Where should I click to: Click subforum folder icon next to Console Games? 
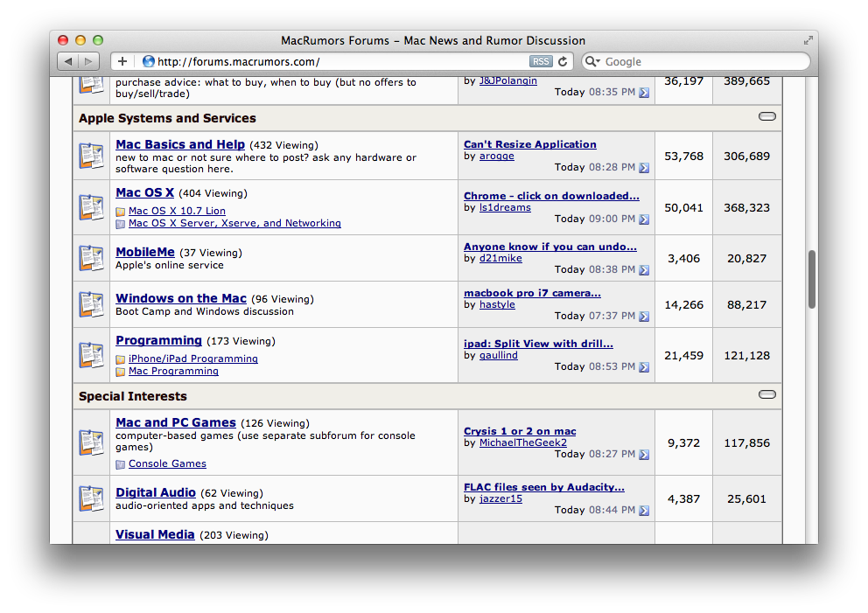[120, 464]
